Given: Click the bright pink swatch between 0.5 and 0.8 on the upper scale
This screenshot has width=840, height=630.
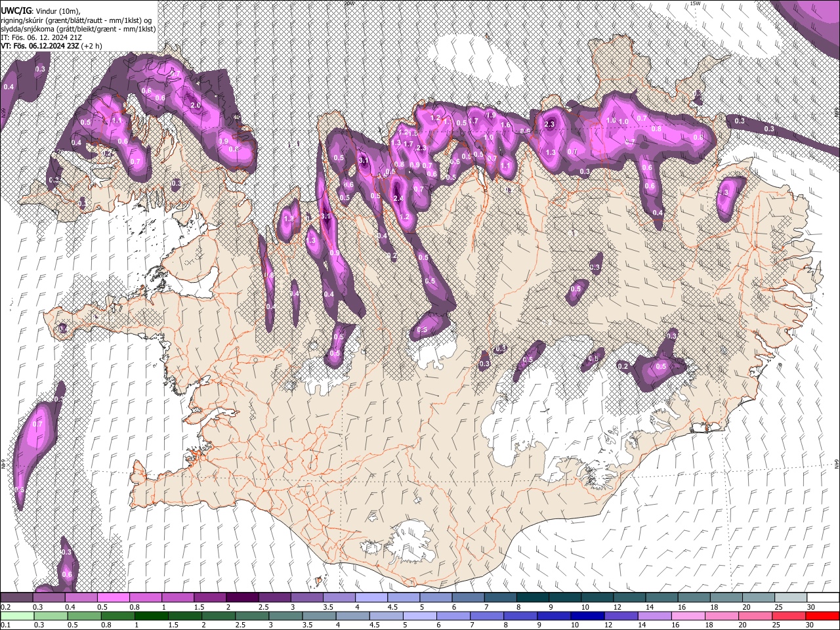Looking at the screenshot, I should tap(113, 598).
